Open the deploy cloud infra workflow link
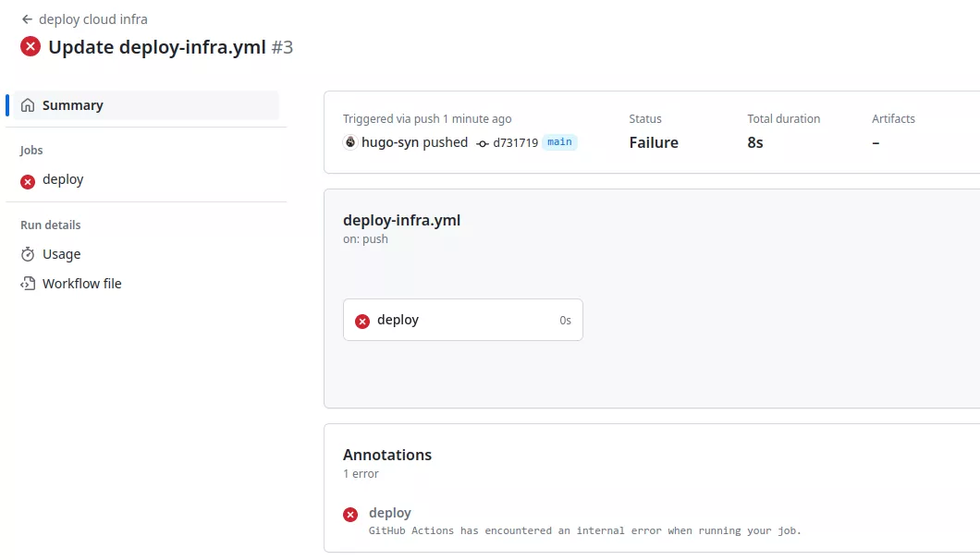This screenshot has width=980, height=560. [x=93, y=19]
